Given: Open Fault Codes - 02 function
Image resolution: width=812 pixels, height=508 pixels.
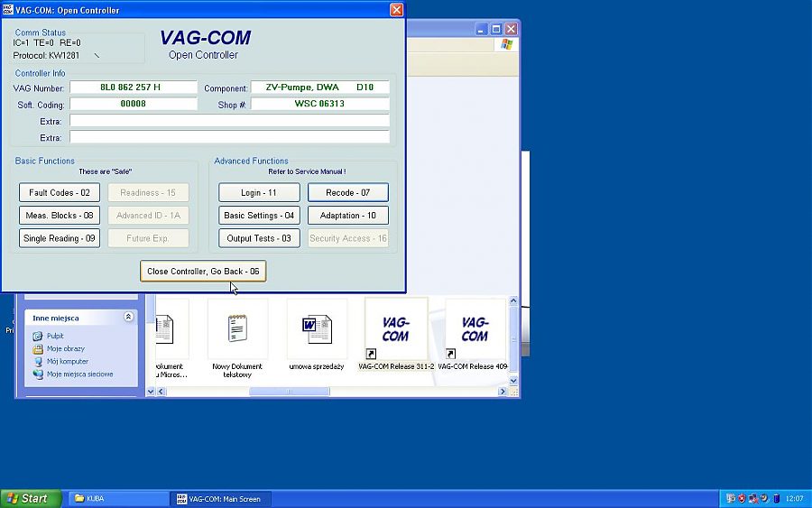Looking at the screenshot, I should tap(60, 192).
